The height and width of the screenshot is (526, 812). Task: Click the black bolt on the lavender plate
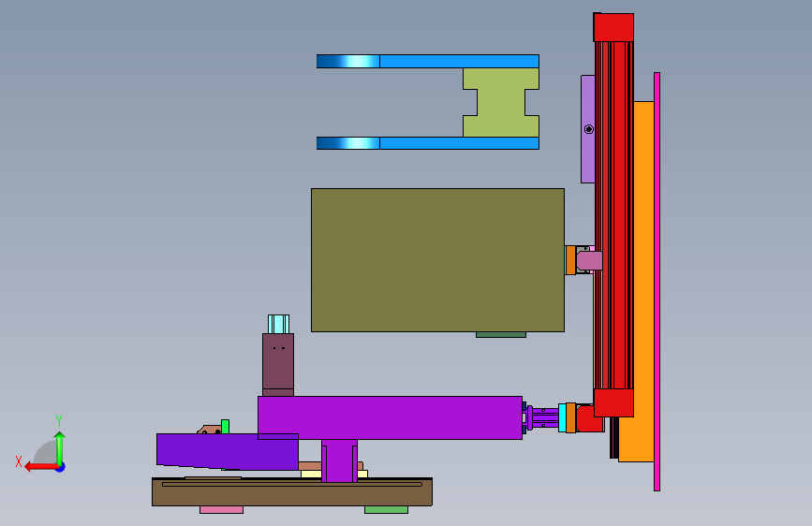click(589, 129)
